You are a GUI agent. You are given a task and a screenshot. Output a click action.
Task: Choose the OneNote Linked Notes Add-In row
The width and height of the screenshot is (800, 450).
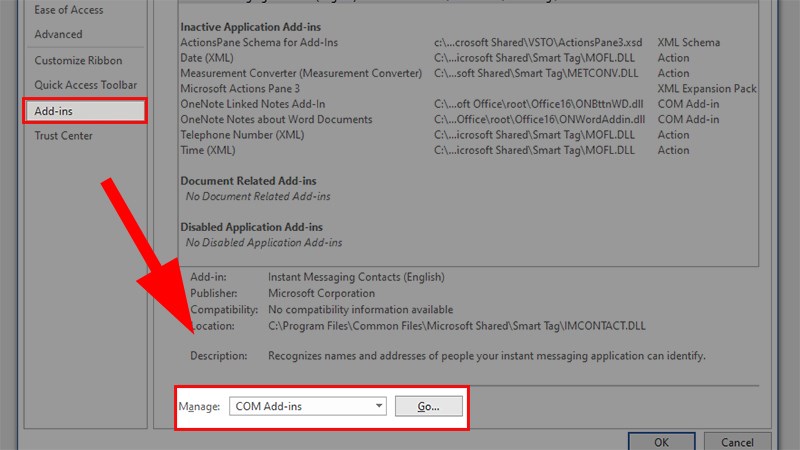click(252, 104)
